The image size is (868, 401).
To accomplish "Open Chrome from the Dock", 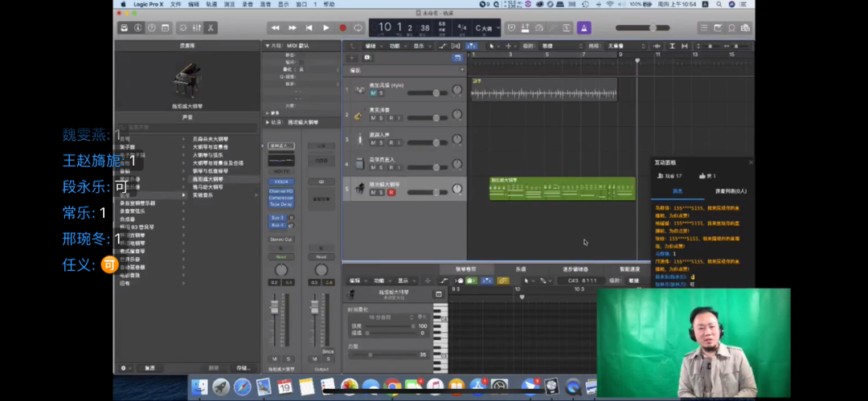I will [x=392, y=386].
